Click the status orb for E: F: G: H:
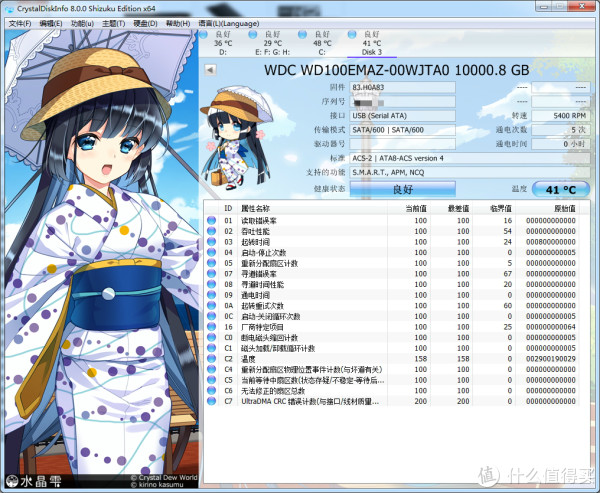The image size is (600, 493). click(x=253, y=35)
